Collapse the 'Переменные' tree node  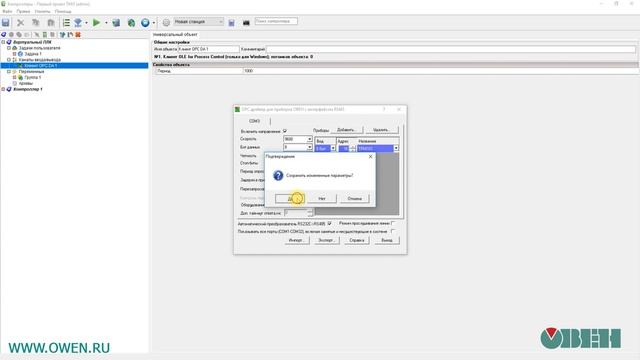[9, 71]
